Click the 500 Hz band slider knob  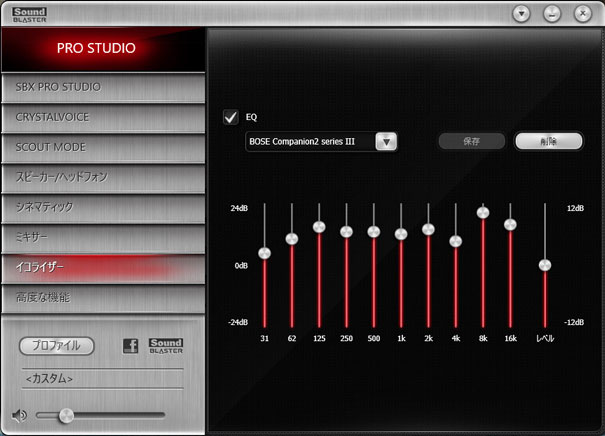[373, 232]
